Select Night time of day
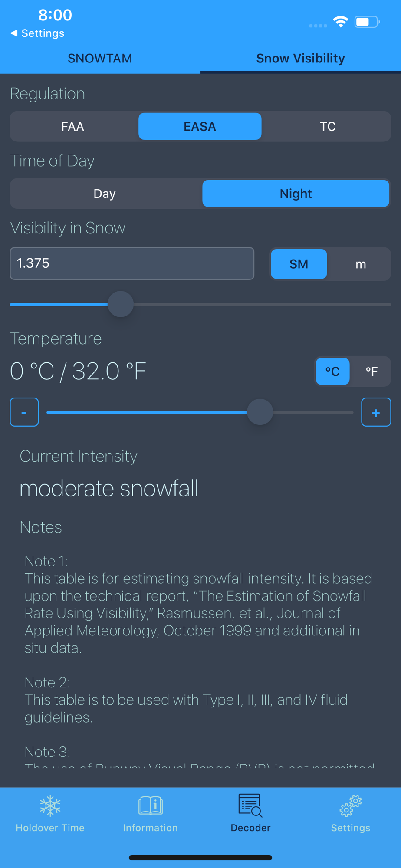The image size is (401, 868). [296, 194]
